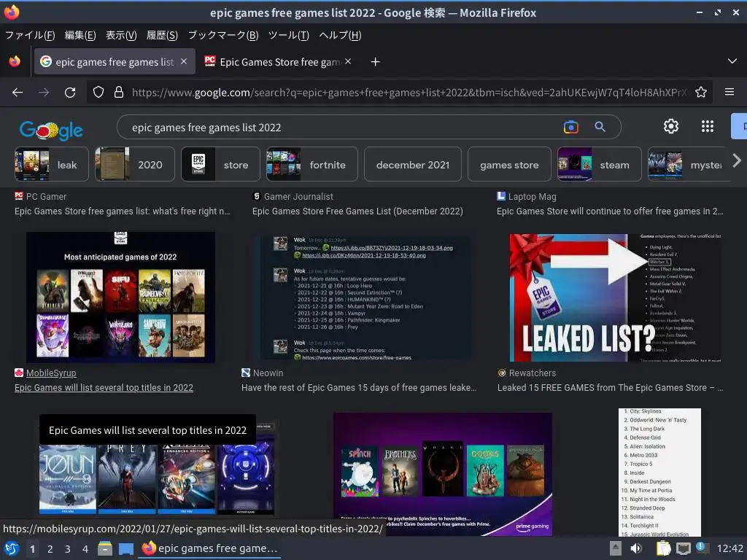Viewport: 747px width, 560px height.
Task: Open Rewatchers leaked 15 free games result
Action: pos(610,388)
